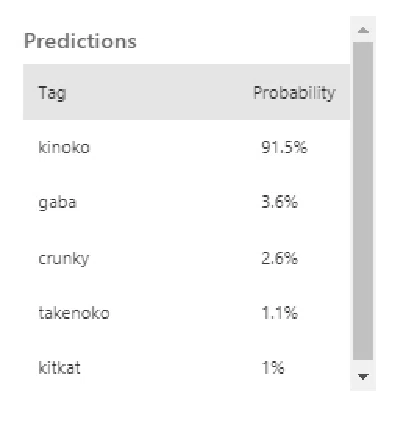This screenshot has height=430, width=393.
Task: Click the scrollbar down arrow
Action: (x=363, y=377)
